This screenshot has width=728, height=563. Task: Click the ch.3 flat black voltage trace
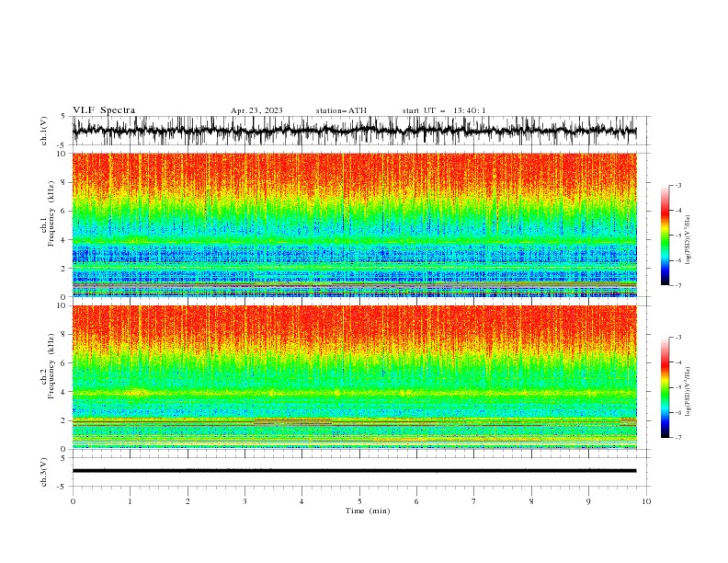[354, 471]
